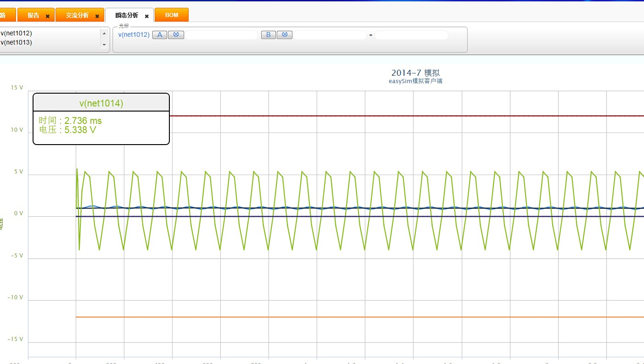Click the -10 V axis label
644x364 pixels.
tap(16, 297)
